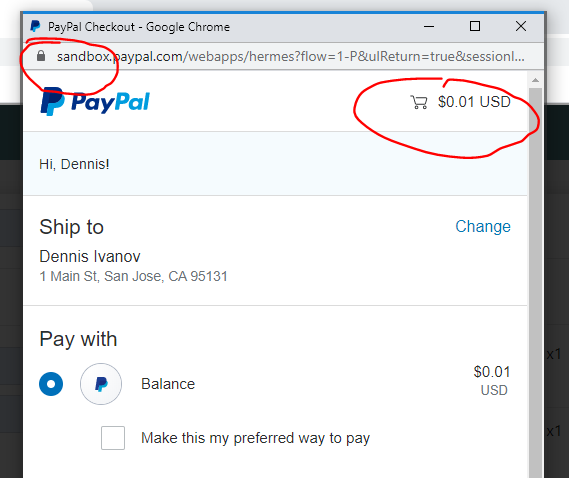Click the shopping cart icon
The image size is (569, 478).
click(x=419, y=102)
